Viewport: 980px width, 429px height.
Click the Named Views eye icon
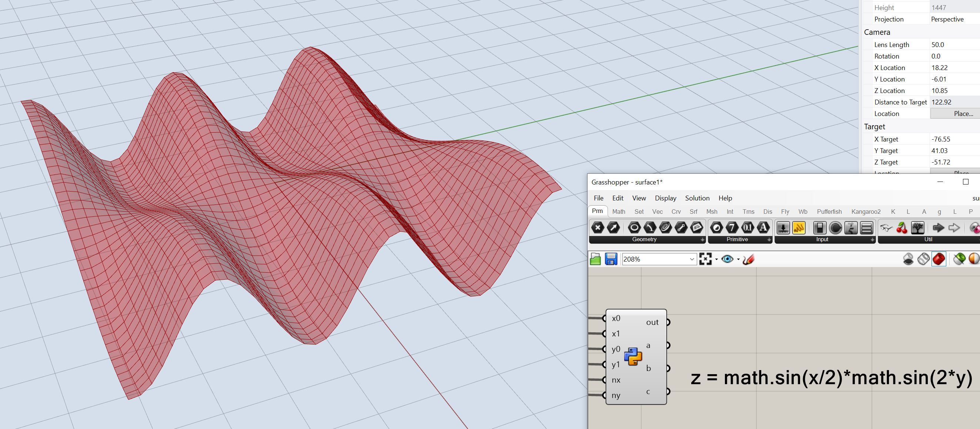click(x=728, y=259)
